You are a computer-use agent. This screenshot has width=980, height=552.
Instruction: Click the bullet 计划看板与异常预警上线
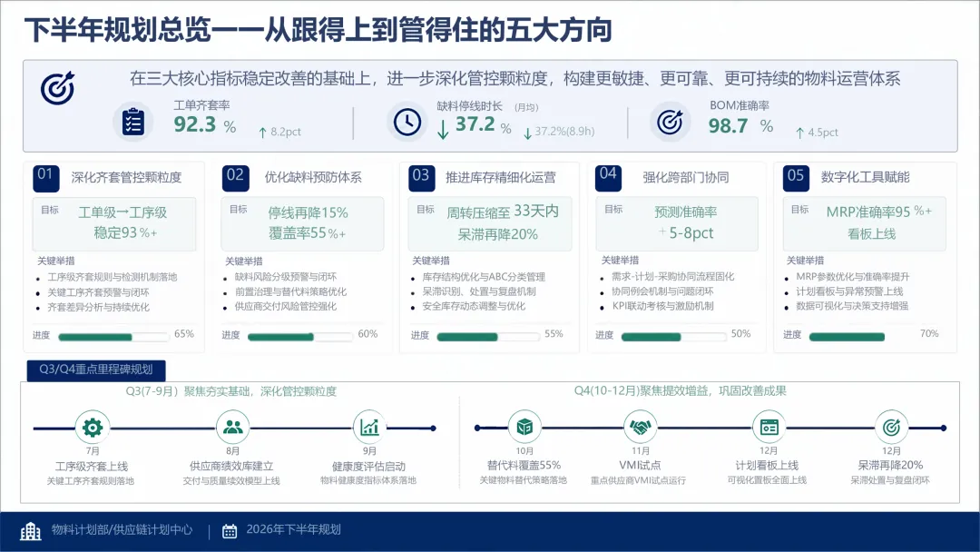coord(849,291)
